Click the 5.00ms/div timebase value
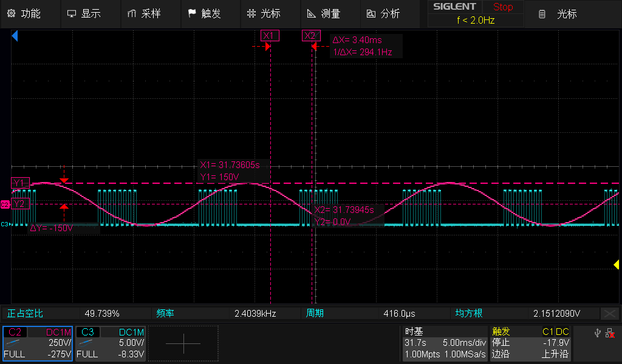 [x=464, y=343]
